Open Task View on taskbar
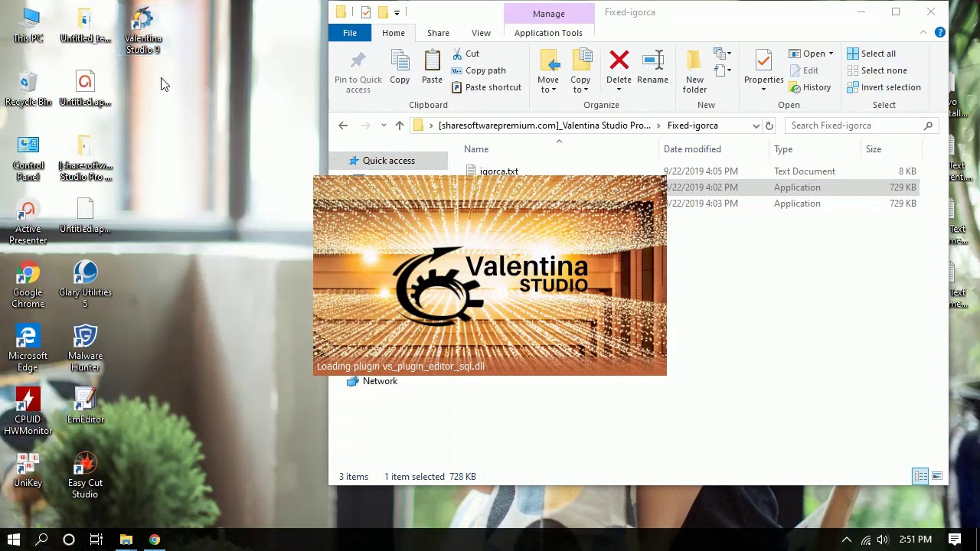 (96, 540)
